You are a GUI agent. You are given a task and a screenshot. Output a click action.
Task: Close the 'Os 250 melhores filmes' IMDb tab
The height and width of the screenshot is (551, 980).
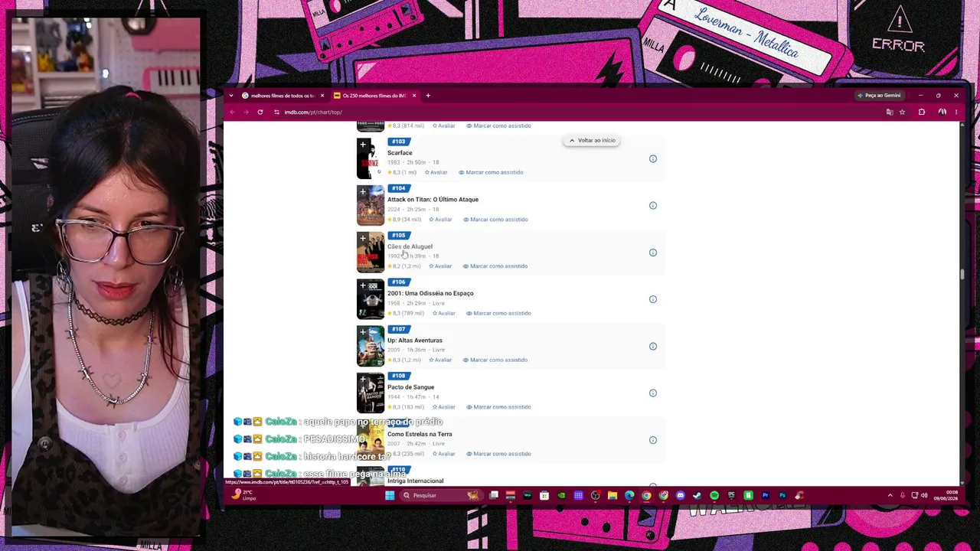point(414,96)
